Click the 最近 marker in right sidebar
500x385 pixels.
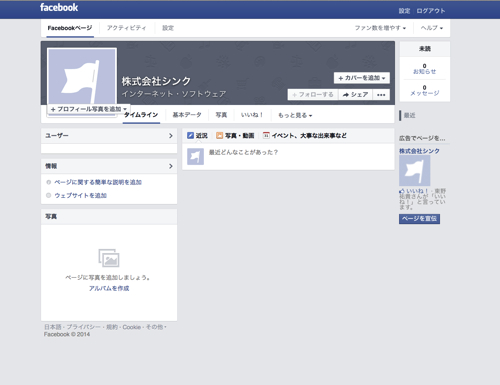click(409, 115)
